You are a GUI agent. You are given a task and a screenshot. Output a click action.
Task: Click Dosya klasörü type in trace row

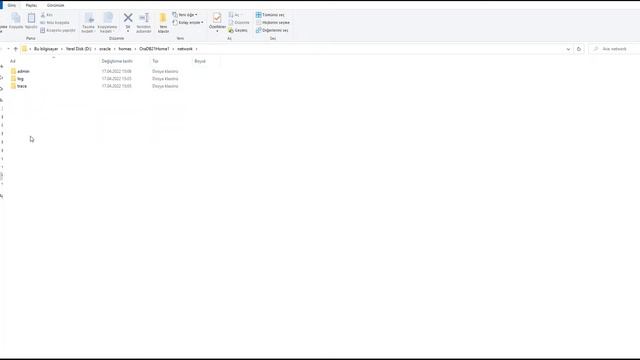tap(165, 86)
